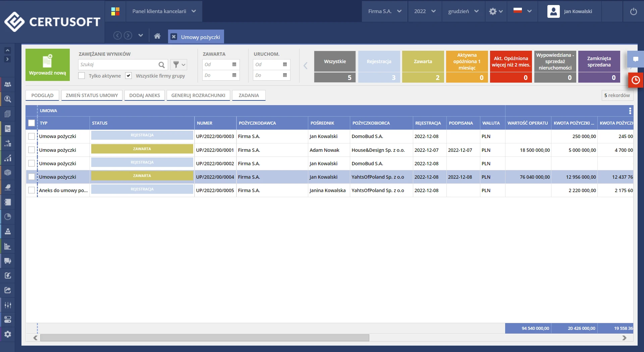Close the Umowy pożyczki tab with X
The image size is (644, 352).
[174, 37]
